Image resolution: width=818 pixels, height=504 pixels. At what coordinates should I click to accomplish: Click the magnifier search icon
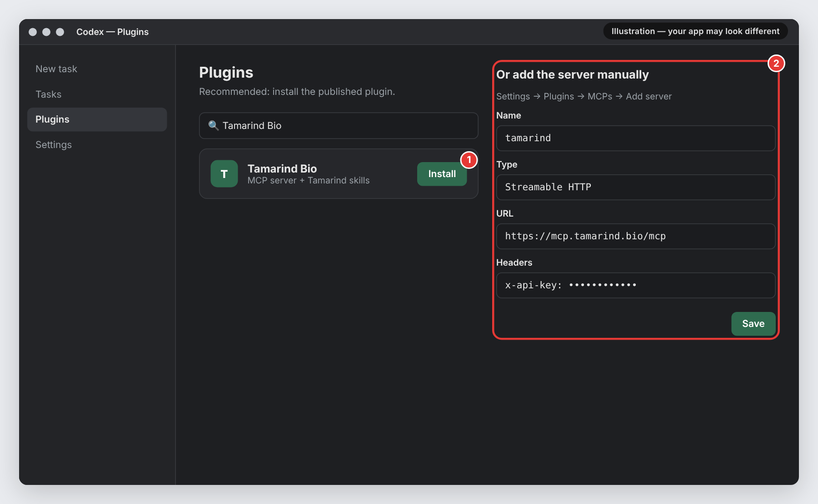pos(214,125)
